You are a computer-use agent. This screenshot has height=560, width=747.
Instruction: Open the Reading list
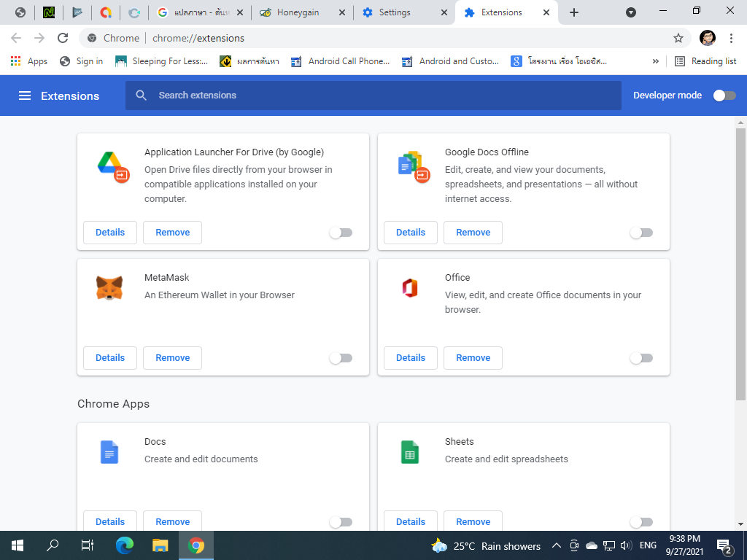(705, 61)
